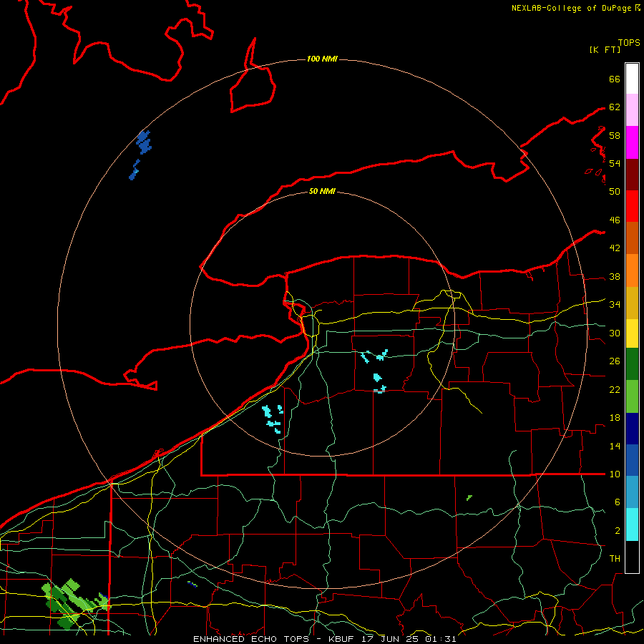Click the ENHANCED ECHO TOPS KBUF caption
Screen dimensions: 644x644
[x=324, y=639]
